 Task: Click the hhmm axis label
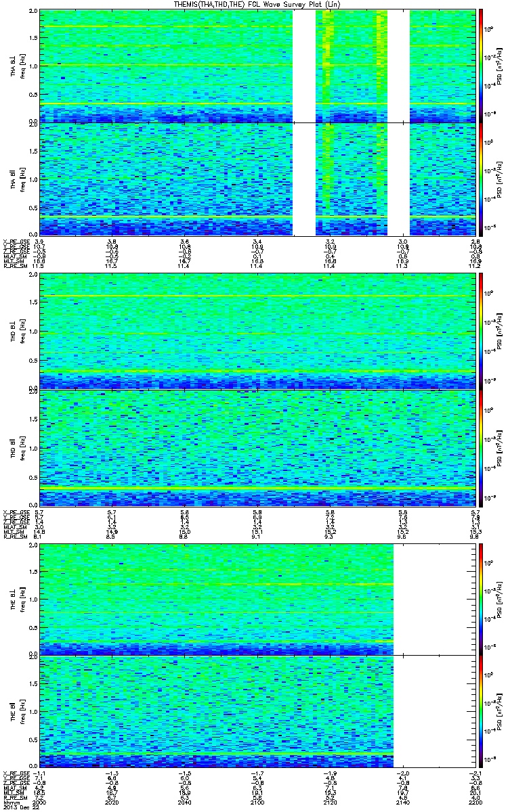(x=10, y=803)
